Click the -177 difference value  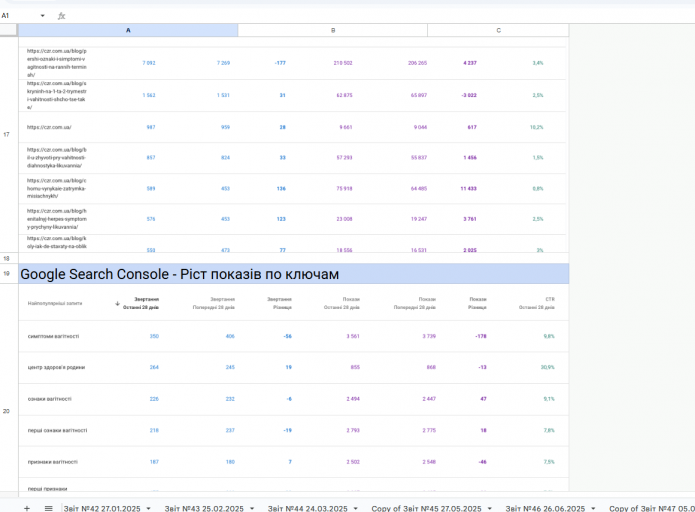coord(280,63)
